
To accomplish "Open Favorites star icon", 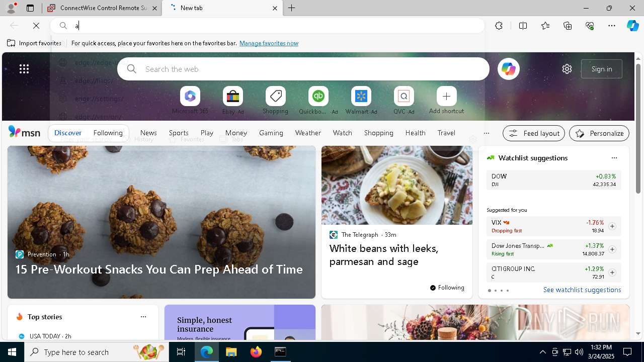I will click(x=545, y=26).
